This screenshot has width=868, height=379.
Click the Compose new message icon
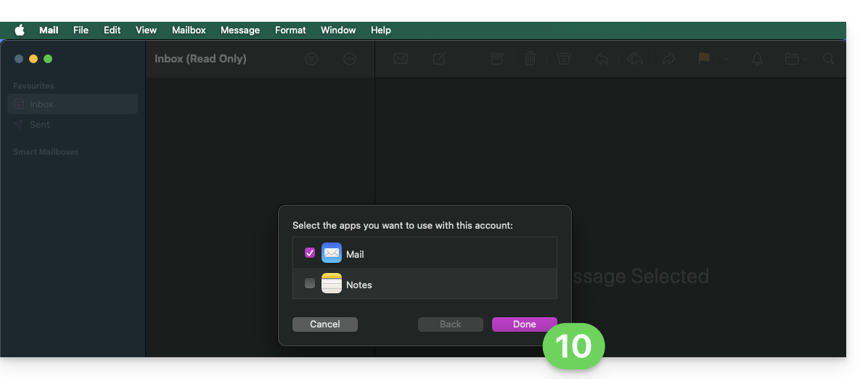coord(439,59)
